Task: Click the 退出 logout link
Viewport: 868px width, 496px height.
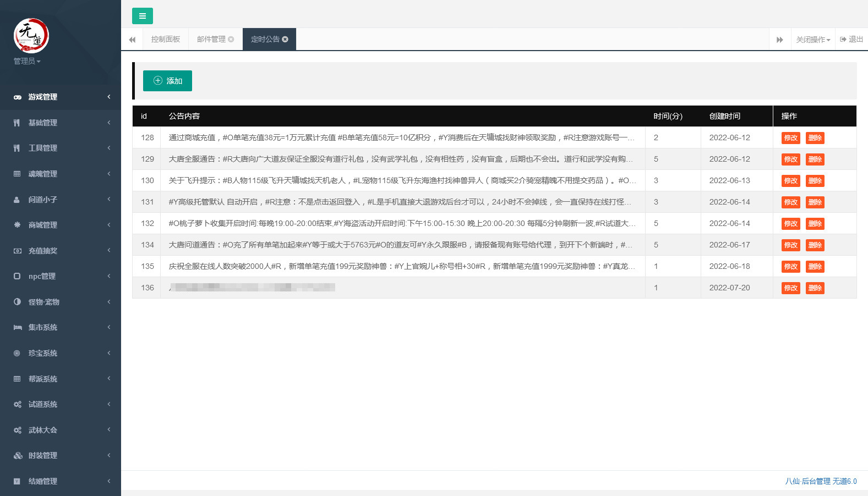Action: (851, 40)
